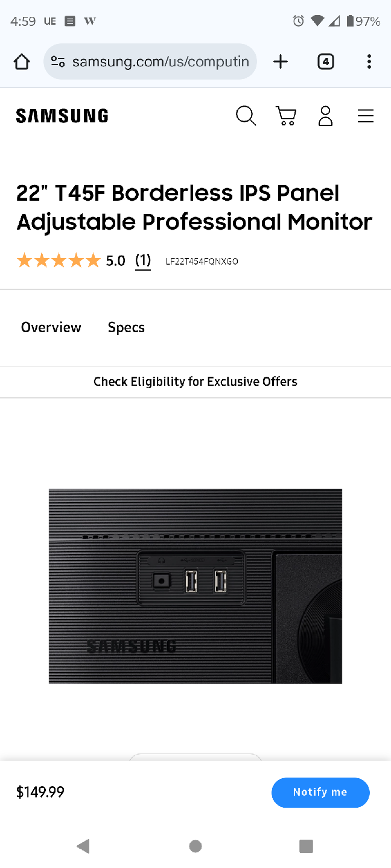391x868 pixels.
Task: Open the shopping cart
Action: tap(286, 116)
